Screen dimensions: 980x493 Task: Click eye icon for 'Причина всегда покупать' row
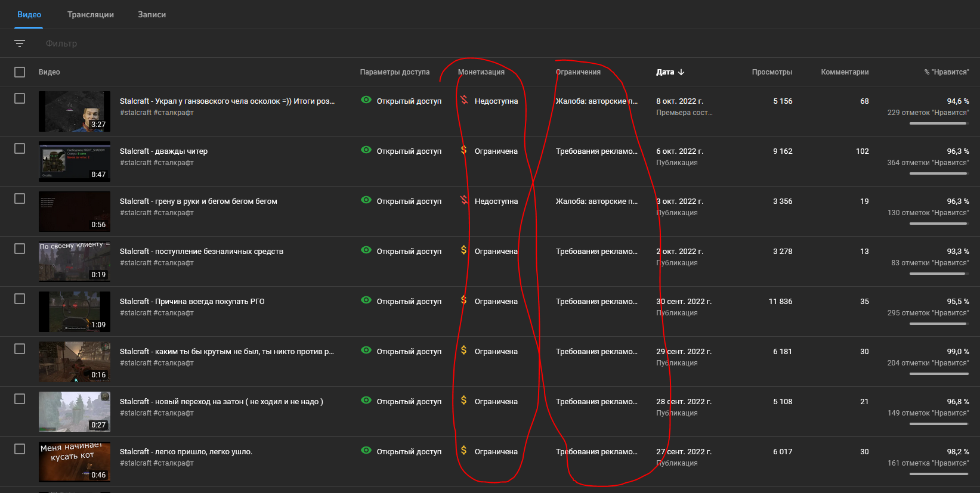pos(366,300)
